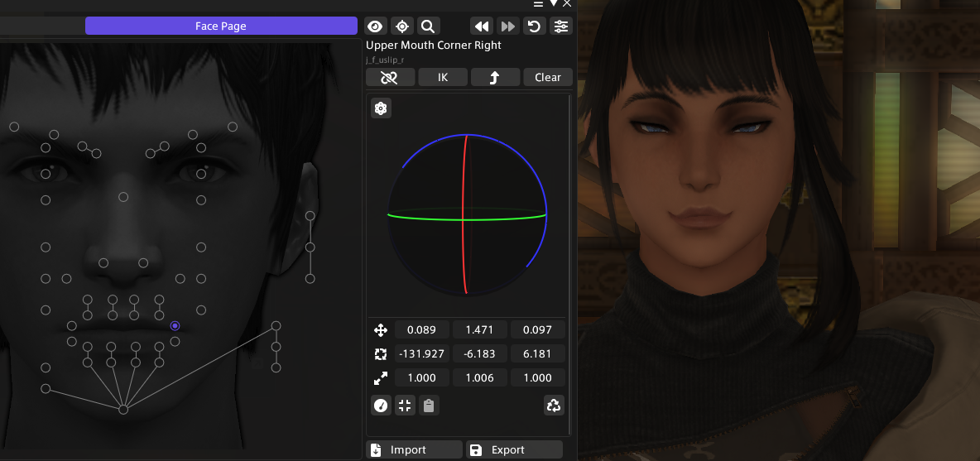Click the circular reset arrow icon

point(535,26)
